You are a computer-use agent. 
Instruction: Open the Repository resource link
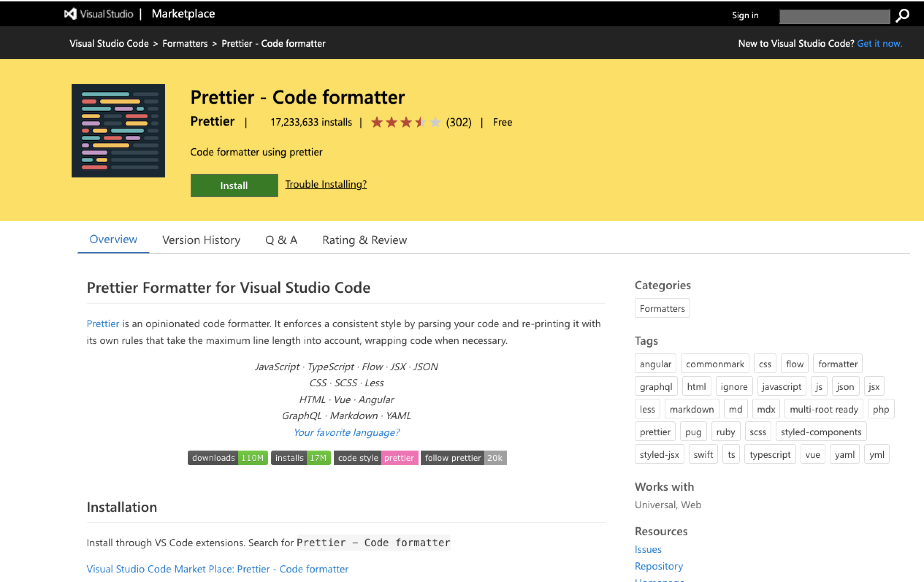pyautogui.click(x=658, y=566)
